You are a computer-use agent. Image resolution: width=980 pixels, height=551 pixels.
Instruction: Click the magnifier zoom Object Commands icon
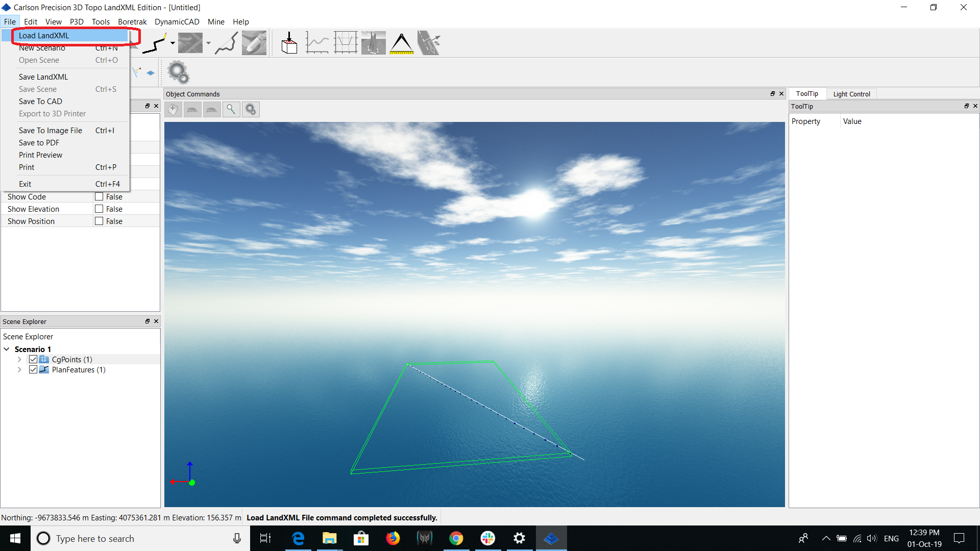pos(231,109)
